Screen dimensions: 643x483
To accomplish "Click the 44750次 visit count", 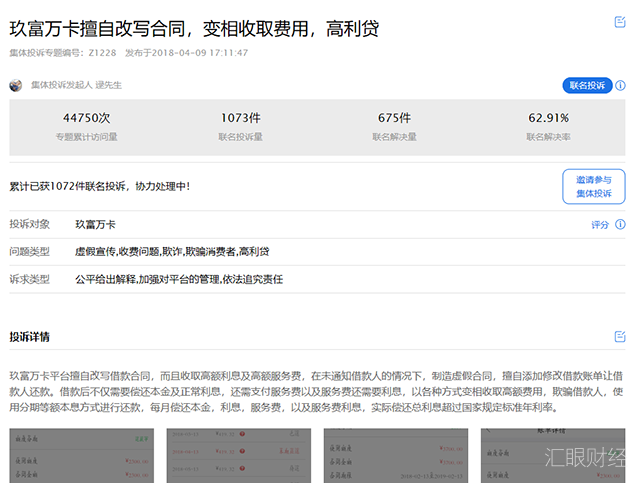I will click(x=87, y=118).
